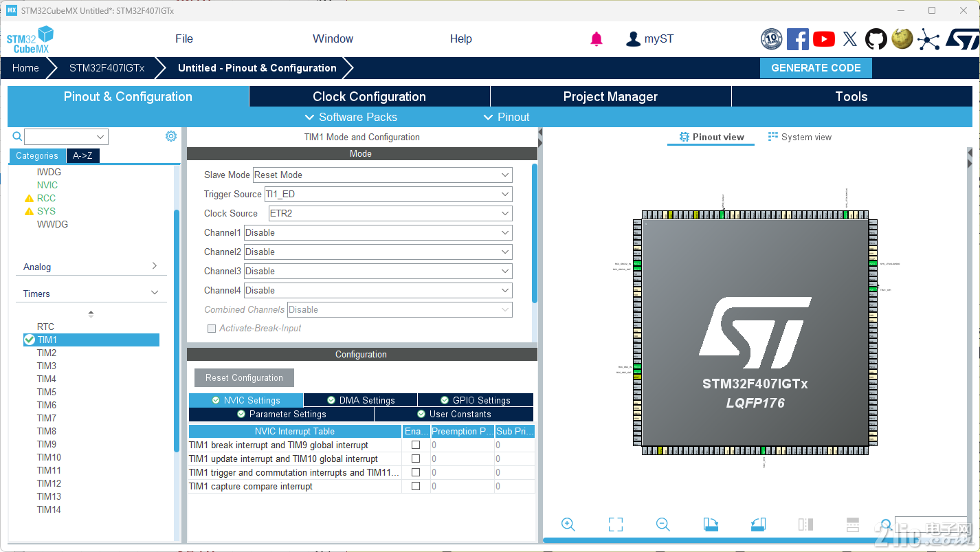
Task: Open the Help menu
Action: [x=461, y=38]
